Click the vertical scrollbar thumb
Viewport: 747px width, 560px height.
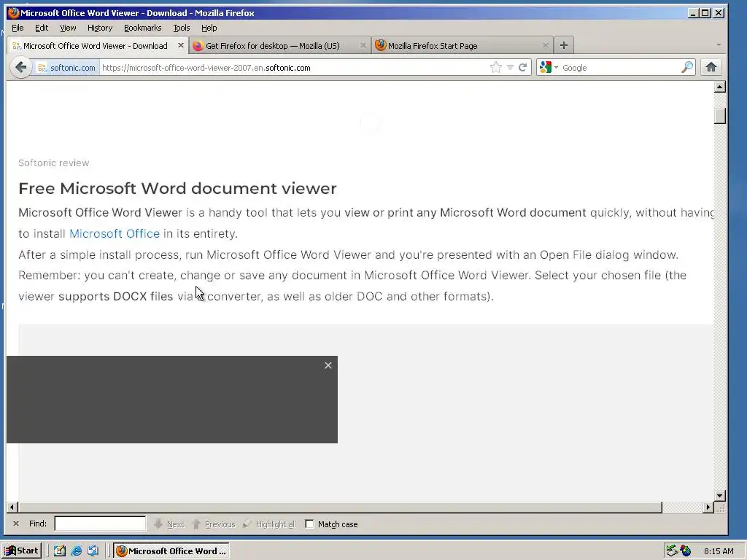(x=720, y=116)
